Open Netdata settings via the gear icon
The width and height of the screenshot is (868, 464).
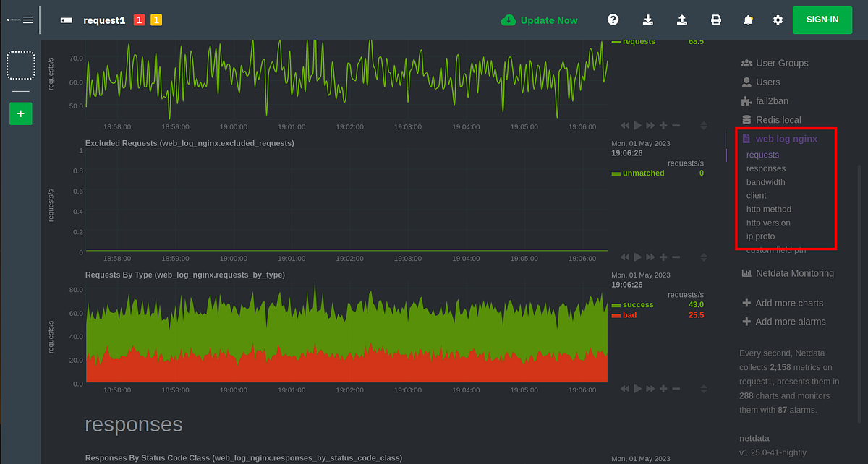[778, 20]
